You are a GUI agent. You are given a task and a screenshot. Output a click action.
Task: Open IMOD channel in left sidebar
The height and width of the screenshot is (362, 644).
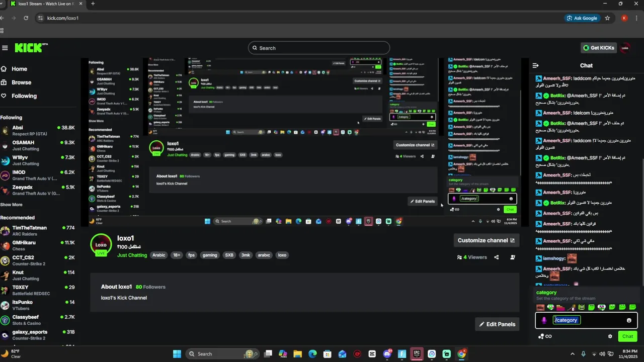[x=38, y=175]
